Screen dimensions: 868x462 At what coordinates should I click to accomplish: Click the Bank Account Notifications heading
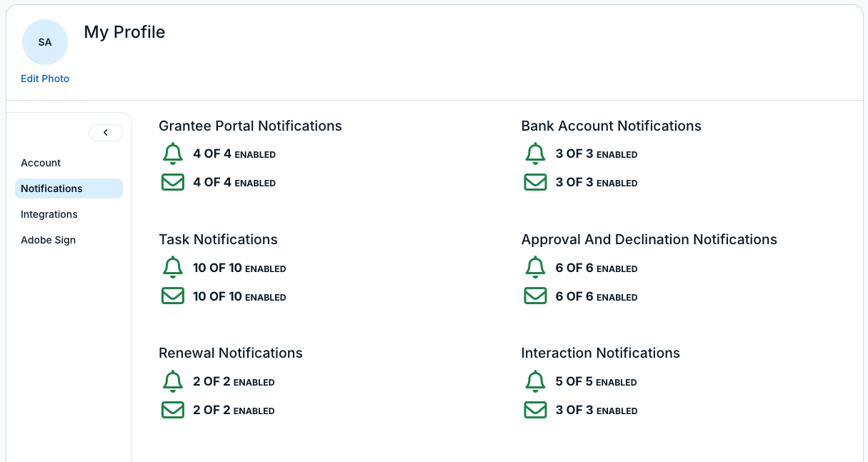(x=612, y=126)
